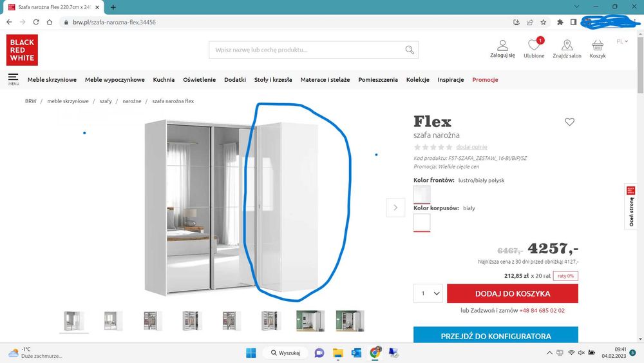Click PRZEJDŹ DO KONFIGURATORA button
644x363 pixels.
pyautogui.click(x=496, y=335)
